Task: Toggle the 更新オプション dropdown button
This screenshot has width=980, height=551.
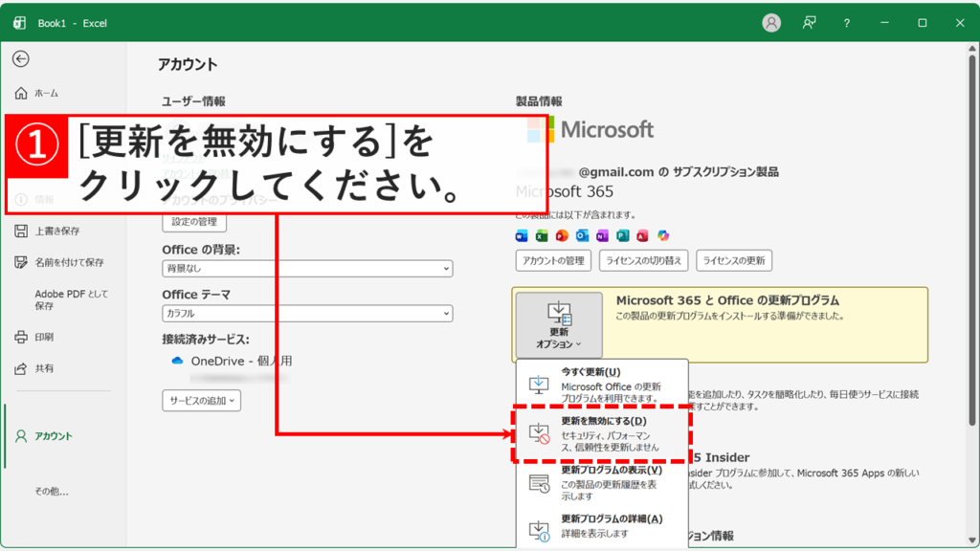Action: point(559,325)
